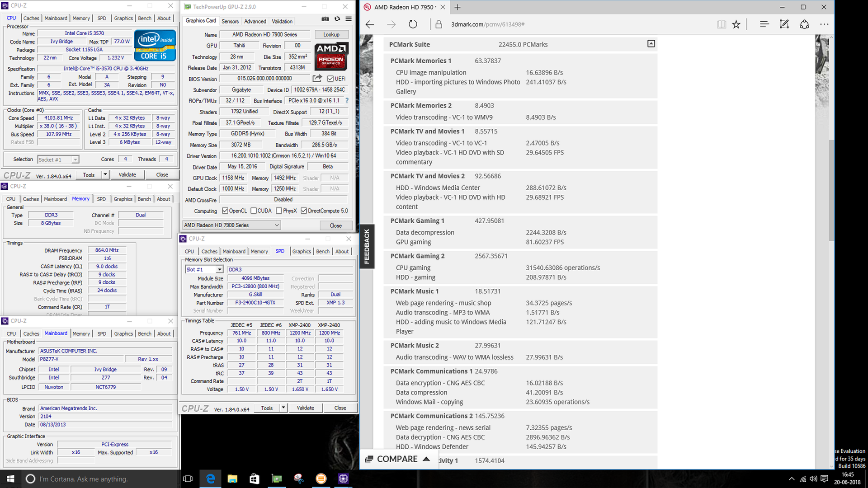Close the AMD Radeon HD 7950 tab

pyautogui.click(x=443, y=7)
